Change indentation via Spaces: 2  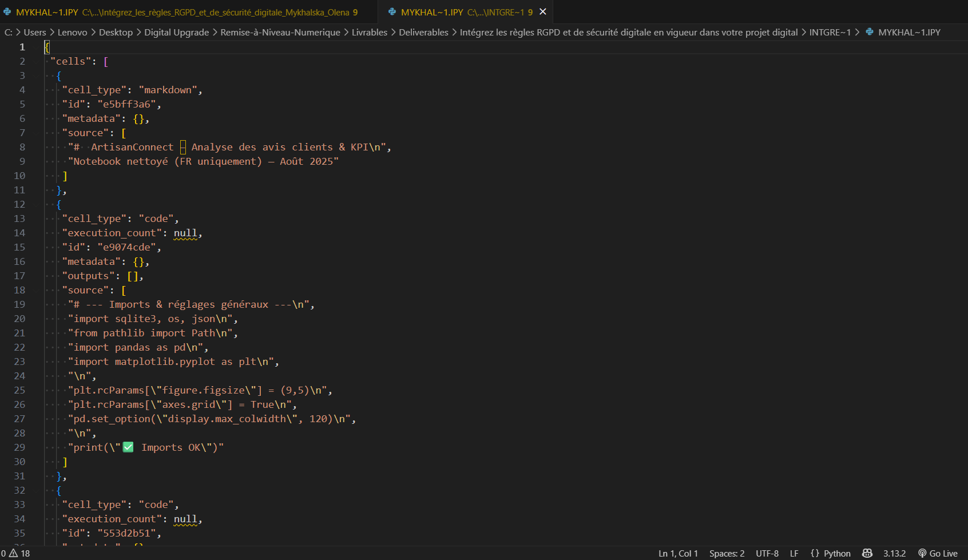727,553
